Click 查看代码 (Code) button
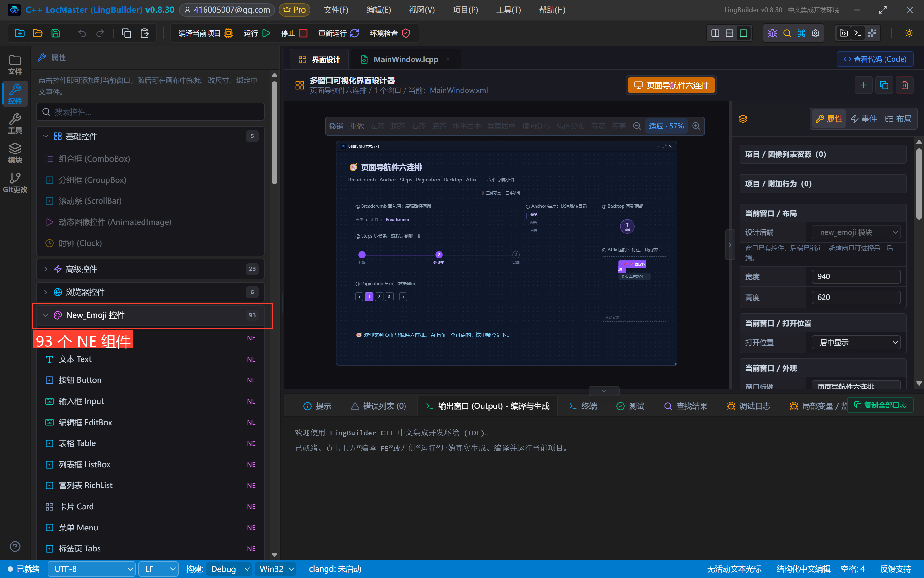Image resolution: width=924 pixels, height=578 pixels. [x=875, y=59]
